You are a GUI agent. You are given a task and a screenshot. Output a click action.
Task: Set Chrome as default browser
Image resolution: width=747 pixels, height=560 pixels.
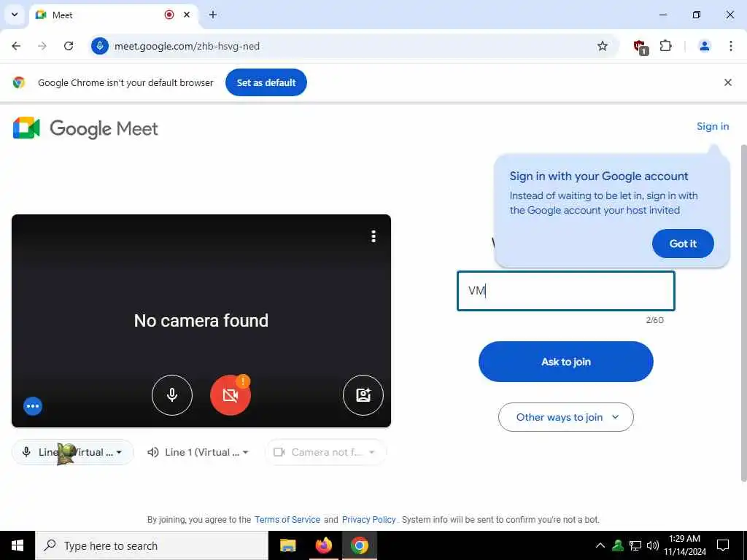(266, 82)
